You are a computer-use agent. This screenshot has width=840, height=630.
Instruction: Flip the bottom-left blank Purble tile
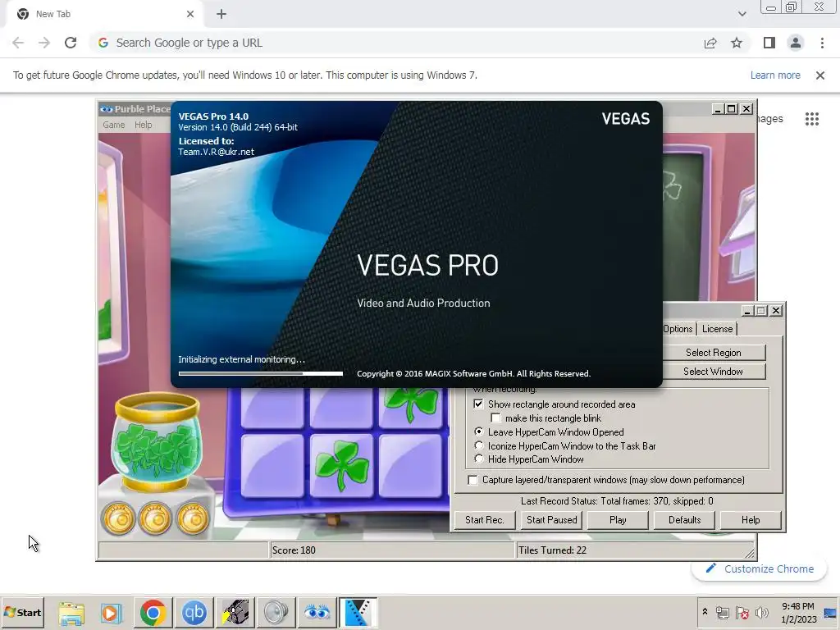(272, 466)
